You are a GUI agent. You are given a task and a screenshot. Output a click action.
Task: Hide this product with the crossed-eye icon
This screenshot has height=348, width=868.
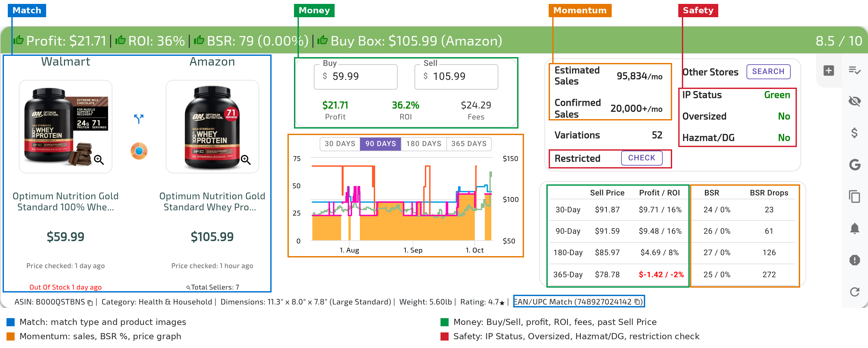[855, 101]
